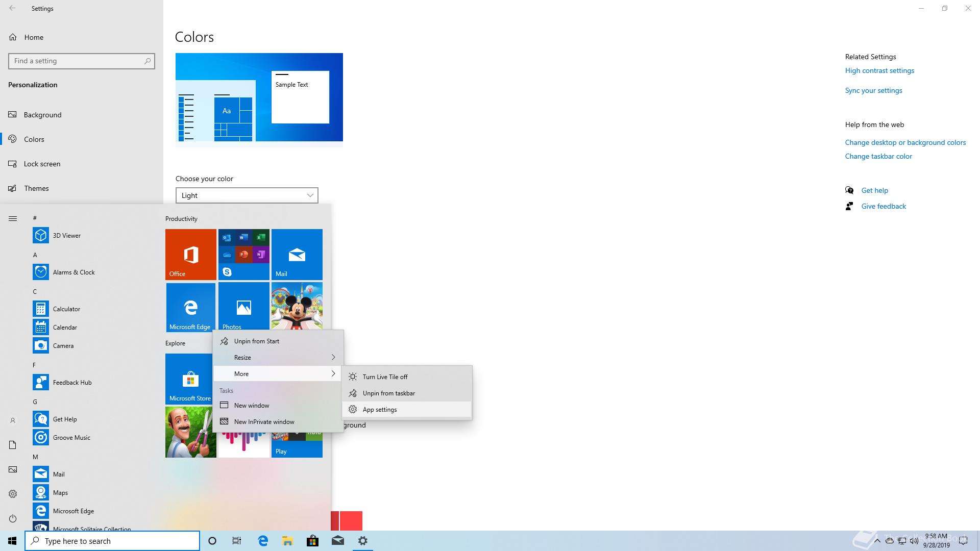This screenshot has height=551, width=980.
Task: Click Cortana circle on taskbar
Action: [x=212, y=541]
